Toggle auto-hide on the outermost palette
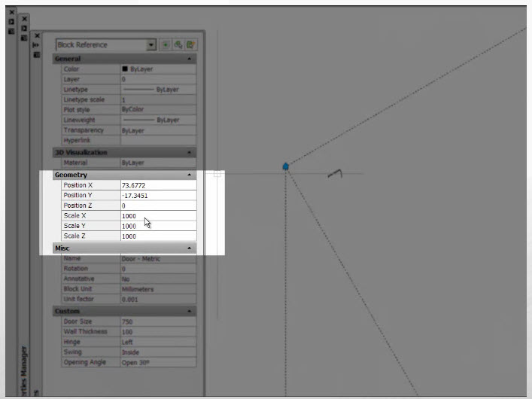The width and height of the screenshot is (532, 399). [11, 22]
